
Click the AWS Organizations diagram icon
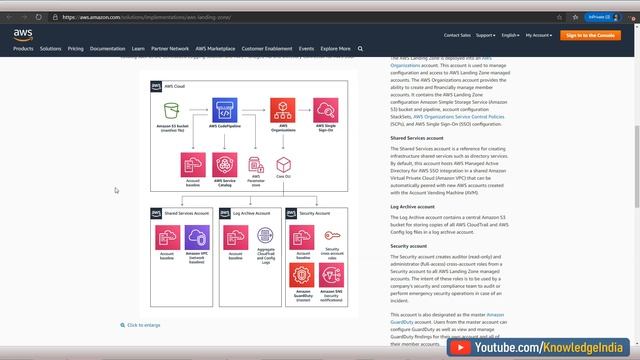pos(282,110)
